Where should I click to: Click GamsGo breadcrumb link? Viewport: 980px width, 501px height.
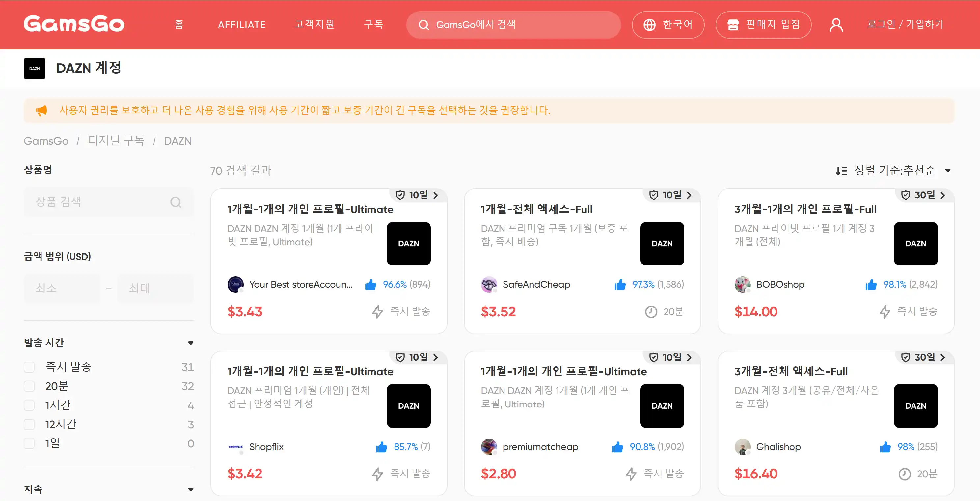click(46, 141)
